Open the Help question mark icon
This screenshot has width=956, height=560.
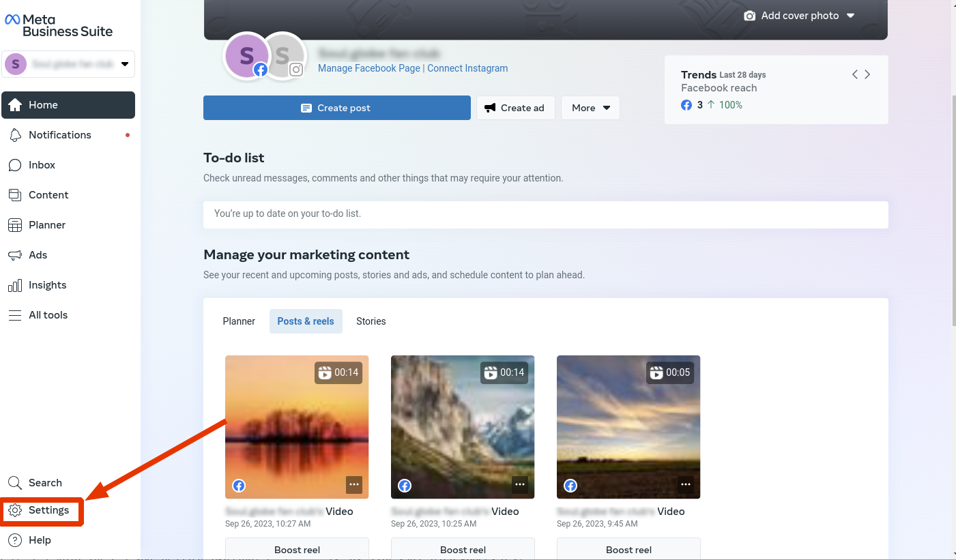tap(15, 540)
